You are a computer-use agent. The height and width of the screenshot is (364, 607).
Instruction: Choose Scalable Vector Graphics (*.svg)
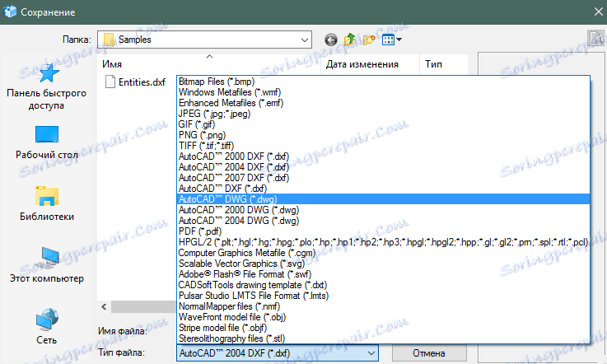coord(383,264)
